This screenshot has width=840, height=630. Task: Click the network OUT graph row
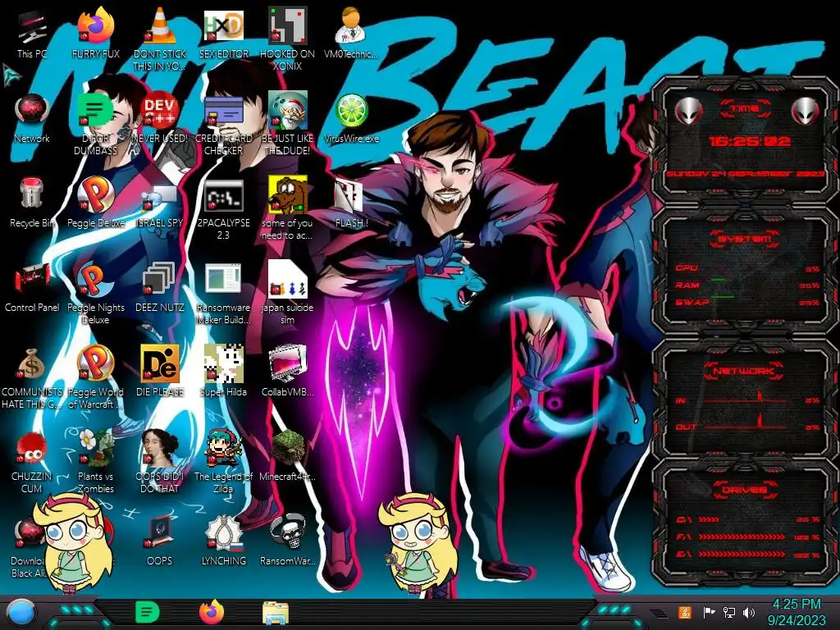748,424
